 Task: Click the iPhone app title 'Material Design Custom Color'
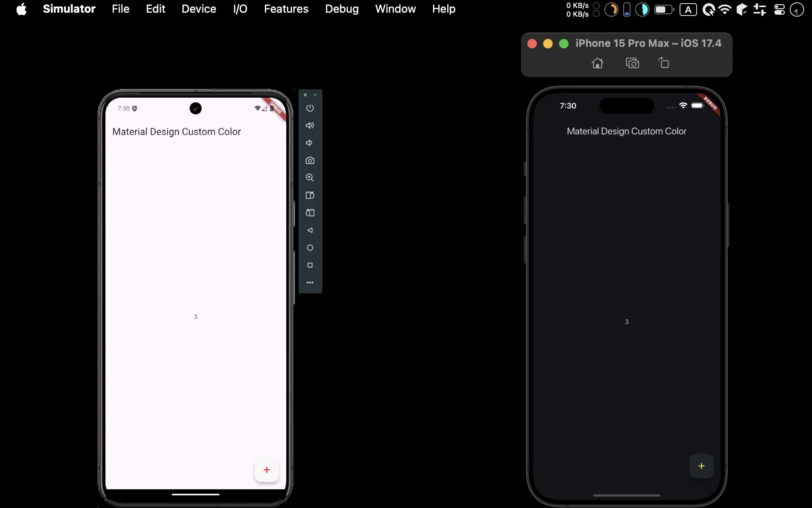(626, 131)
